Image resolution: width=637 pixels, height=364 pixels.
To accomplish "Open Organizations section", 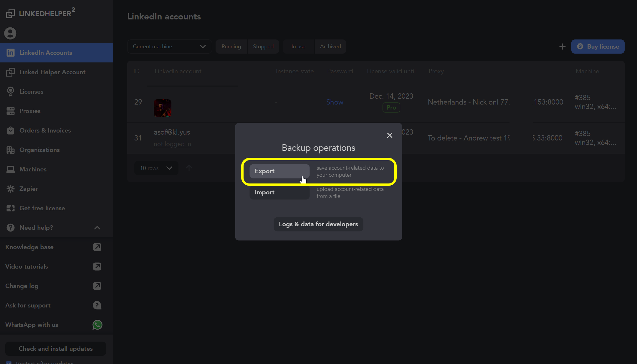I will click(x=57, y=150).
